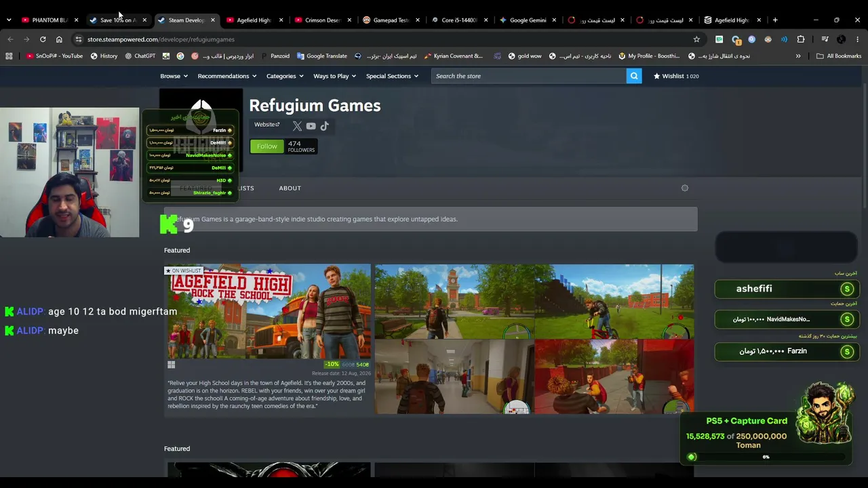Open a new browser tab
The height and width of the screenshot is (488, 868).
pyautogui.click(x=775, y=20)
